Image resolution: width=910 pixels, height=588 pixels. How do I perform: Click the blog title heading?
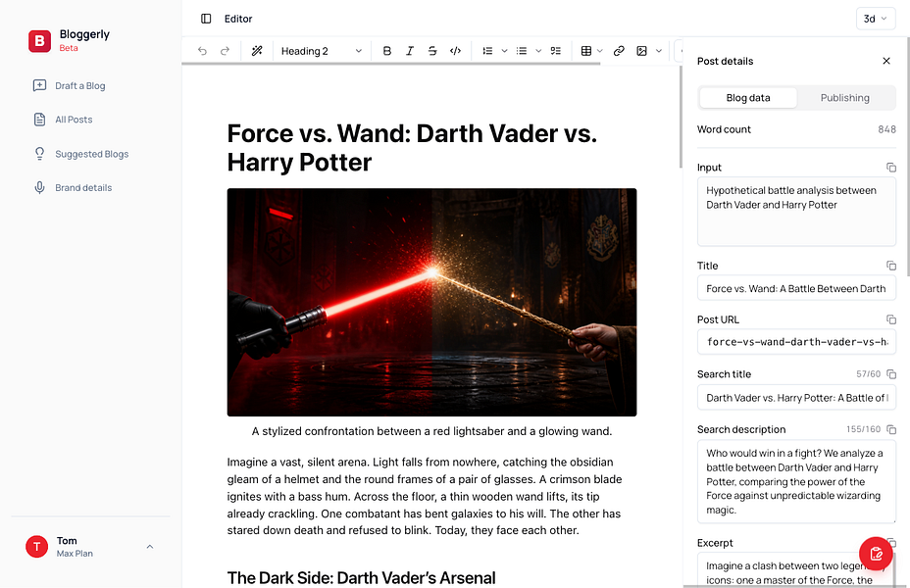click(x=412, y=148)
